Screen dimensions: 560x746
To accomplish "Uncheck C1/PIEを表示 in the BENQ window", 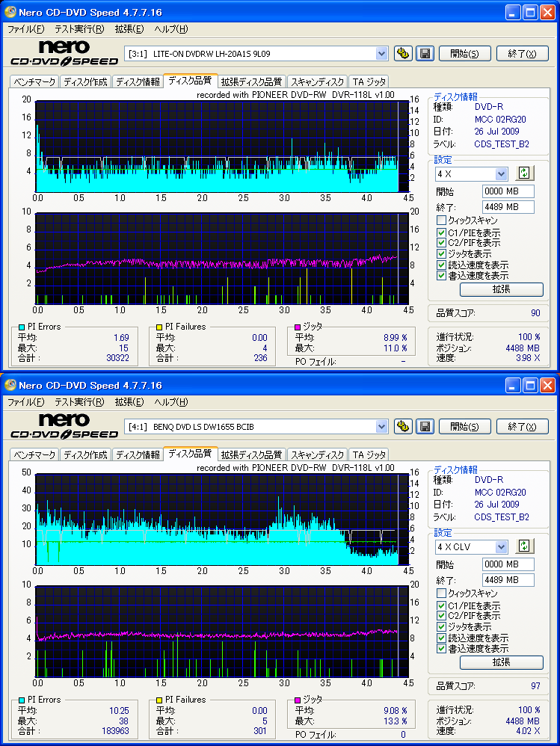I will click(441, 605).
